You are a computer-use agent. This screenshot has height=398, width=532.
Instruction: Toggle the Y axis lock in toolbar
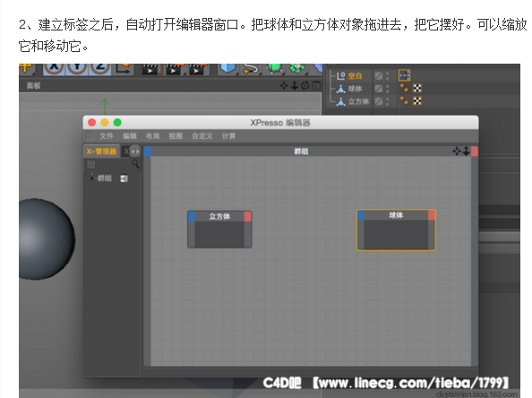point(77,68)
